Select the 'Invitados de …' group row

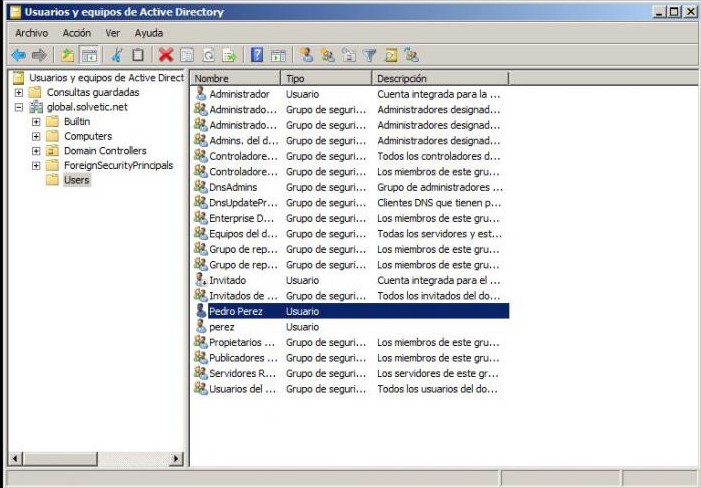pos(351,295)
